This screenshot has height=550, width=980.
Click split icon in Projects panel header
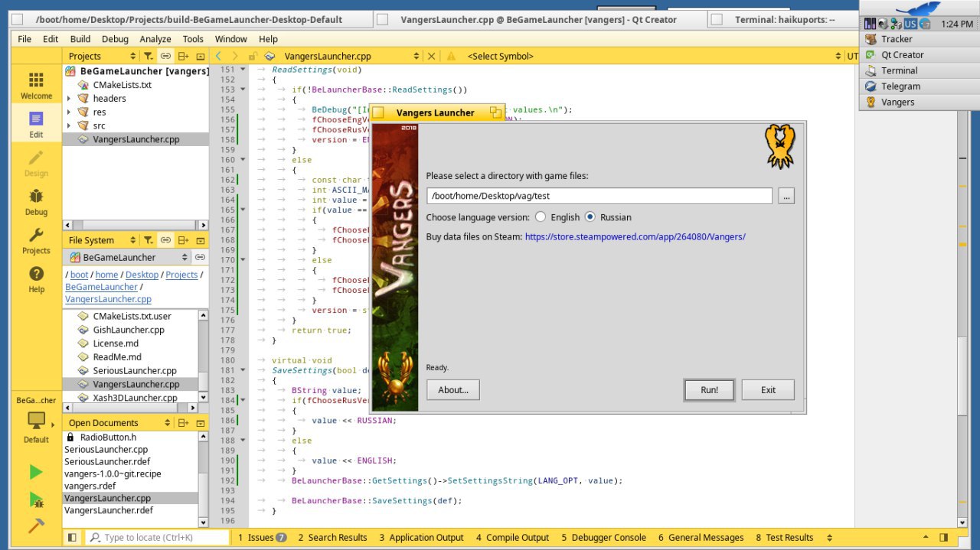click(183, 56)
